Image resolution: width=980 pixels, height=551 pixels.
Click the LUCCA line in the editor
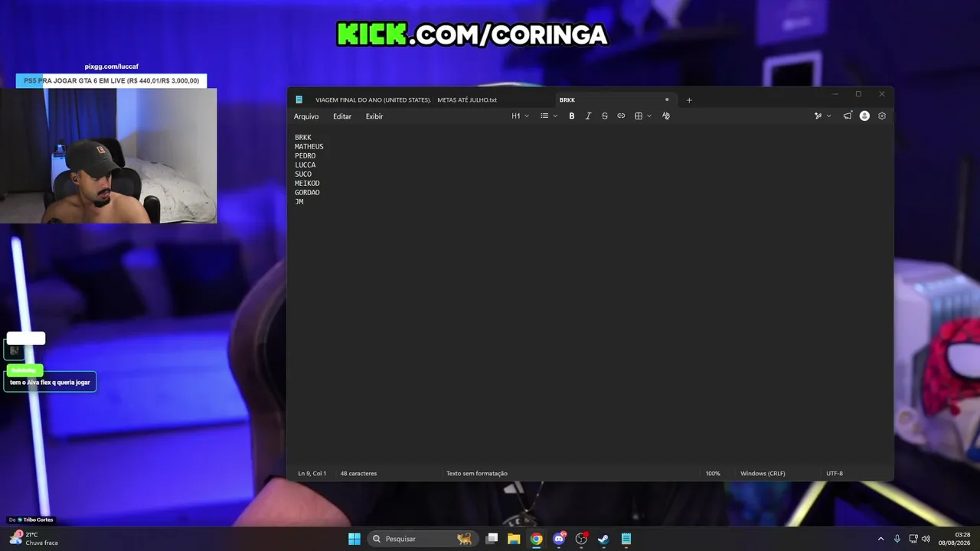[305, 165]
